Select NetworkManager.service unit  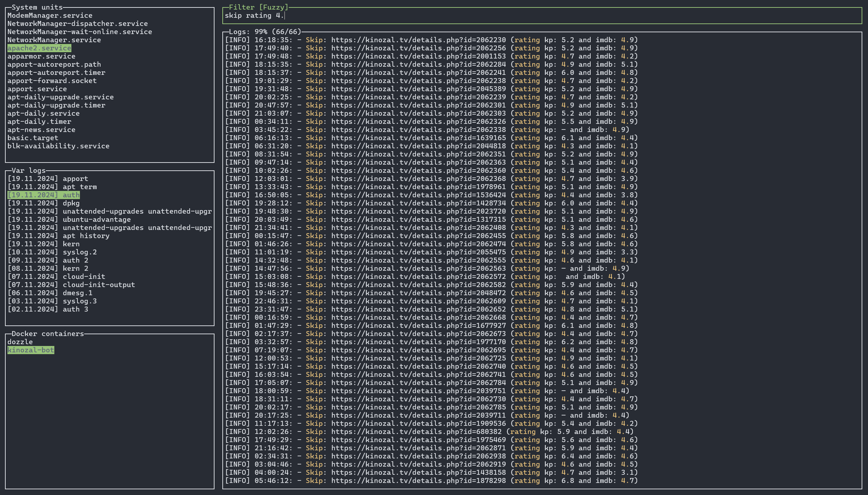click(54, 40)
